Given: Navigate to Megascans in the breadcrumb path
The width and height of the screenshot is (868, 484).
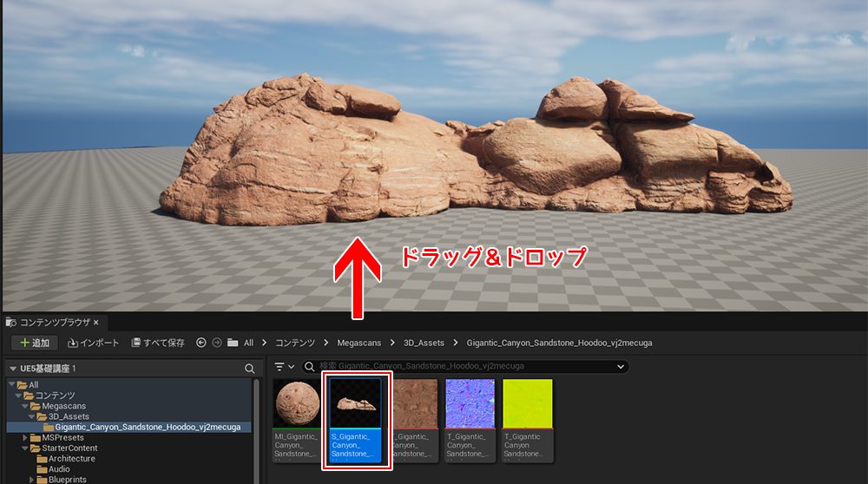Looking at the screenshot, I should (359, 343).
